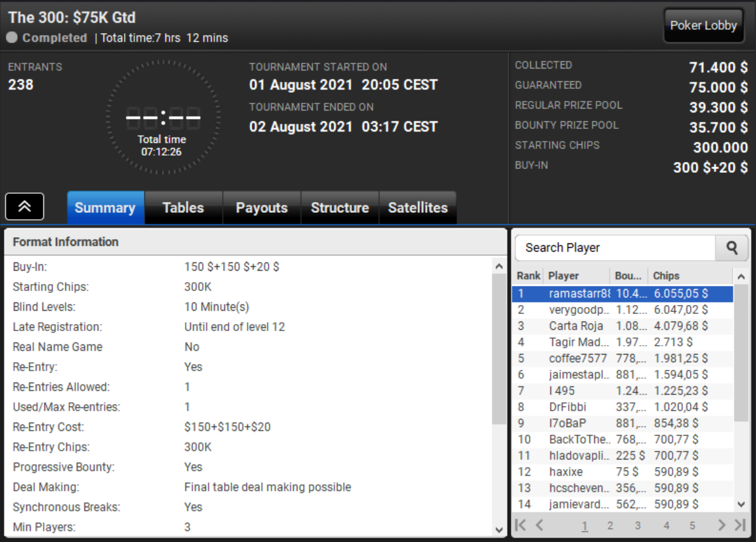Return to the Poker Lobby
This screenshot has height=542, width=756.
703,25
